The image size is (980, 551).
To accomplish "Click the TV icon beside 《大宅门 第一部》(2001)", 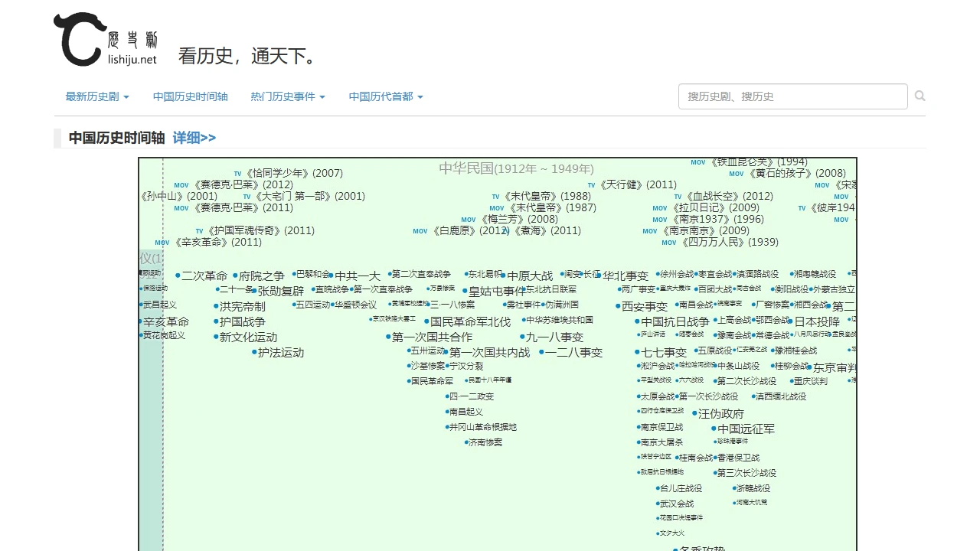I will click(x=247, y=196).
